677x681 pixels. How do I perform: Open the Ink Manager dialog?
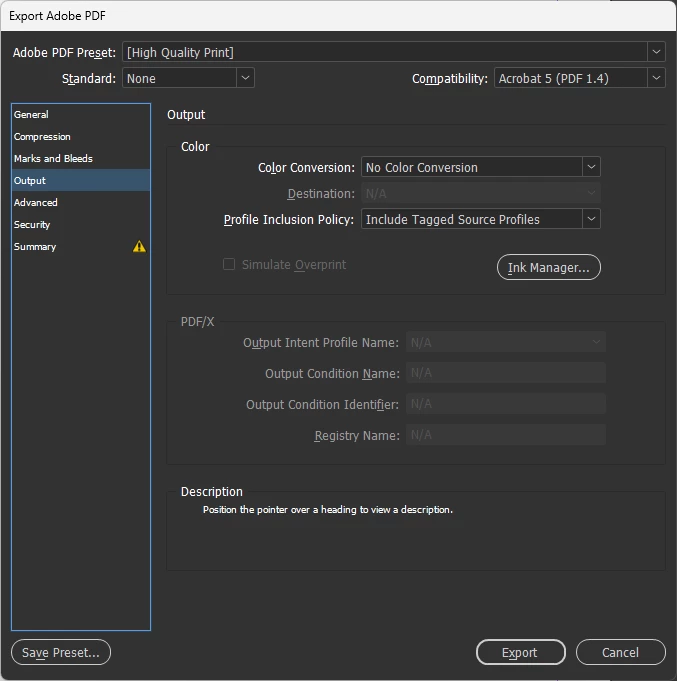548,267
